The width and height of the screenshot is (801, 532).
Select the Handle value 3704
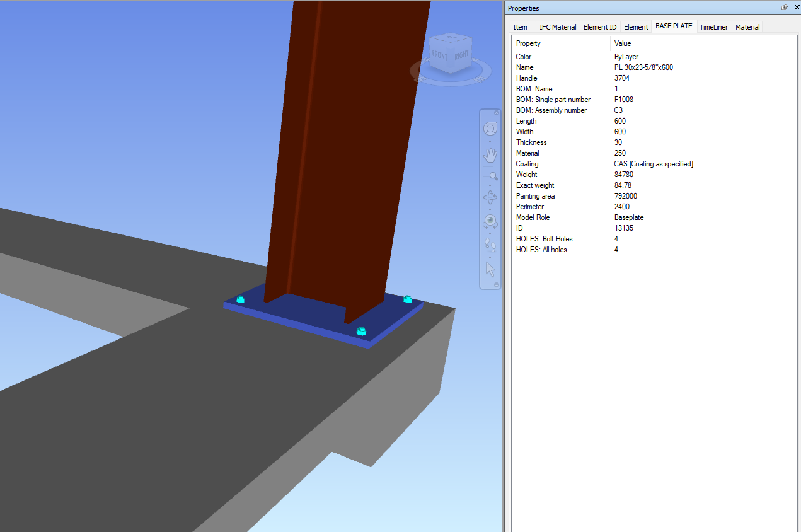tap(621, 78)
